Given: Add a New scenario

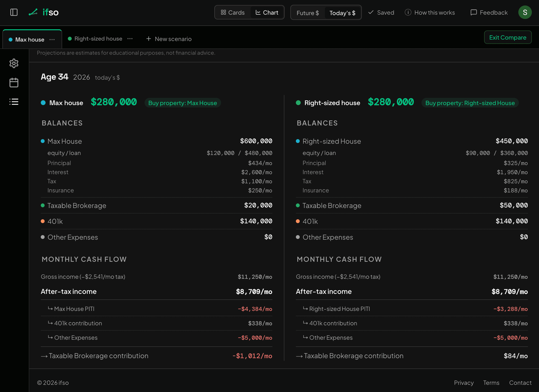Looking at the screenshot, I should (169, 39).
